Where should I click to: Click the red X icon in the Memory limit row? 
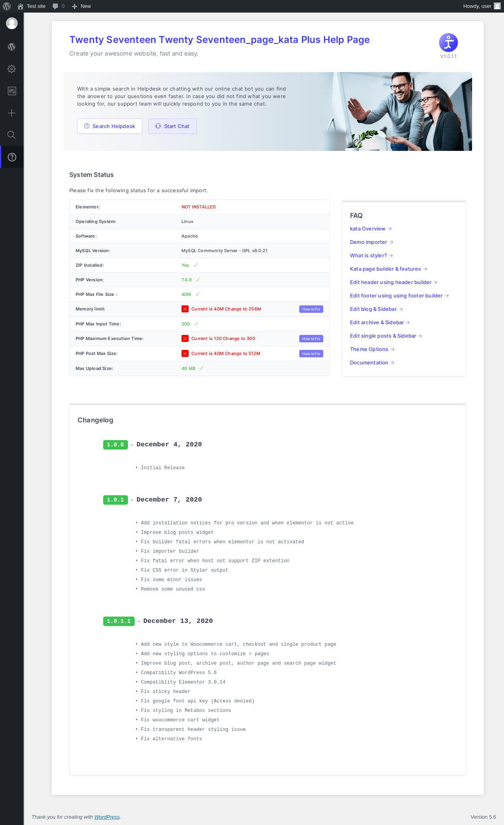(185, 309)
